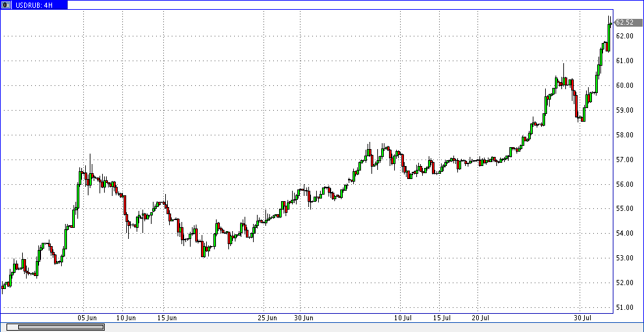The image size is (644, 332).
Task: Click the 15 Jun date label
Action: point(167,318)
